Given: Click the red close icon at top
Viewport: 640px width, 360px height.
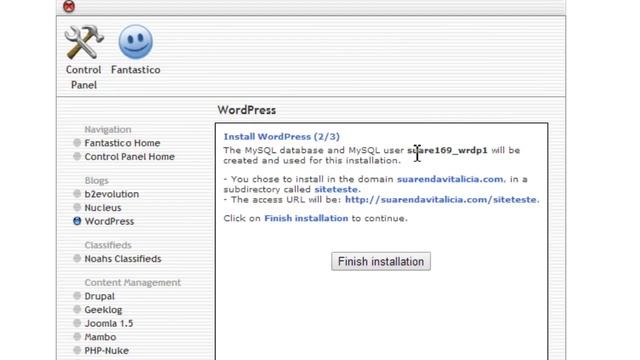Looking at the screenshot, I should pos(69,6).
